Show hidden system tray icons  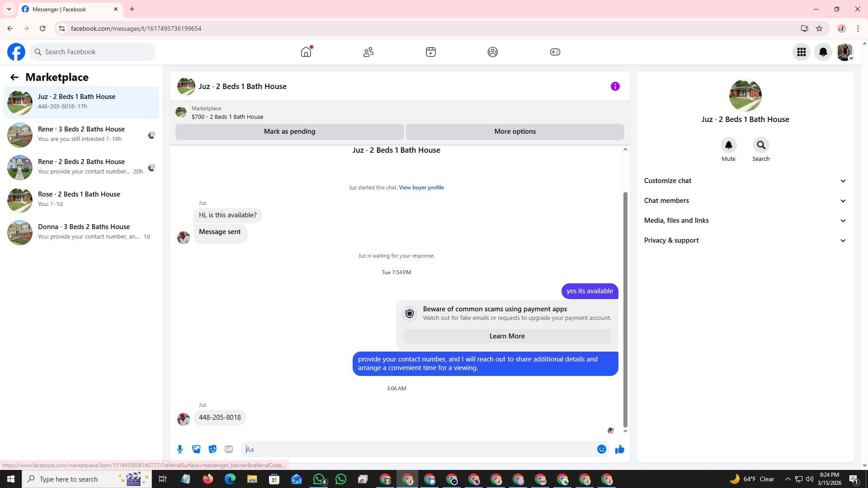point(788,479)
